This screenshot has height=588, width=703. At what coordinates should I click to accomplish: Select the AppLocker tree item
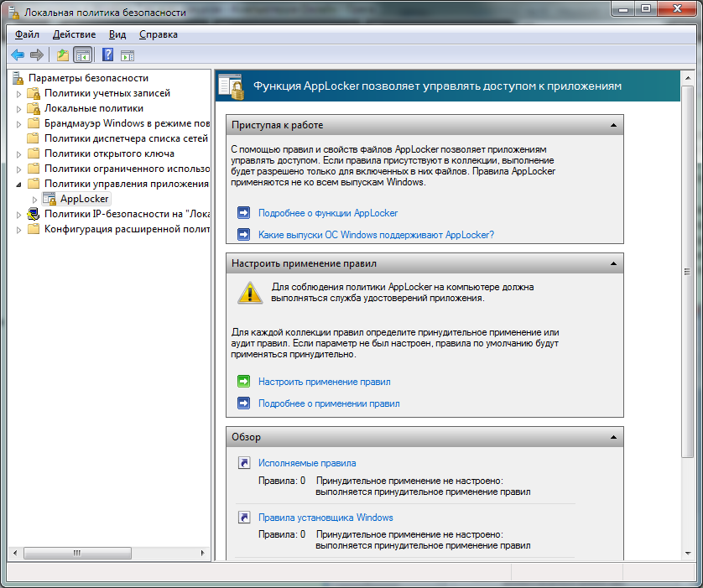tap(84, 199)
